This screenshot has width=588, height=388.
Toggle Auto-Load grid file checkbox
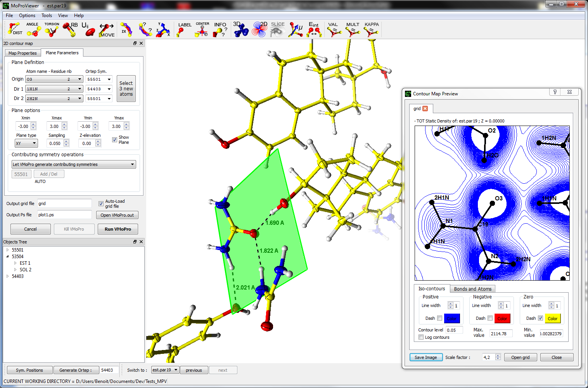coord(101,203)
